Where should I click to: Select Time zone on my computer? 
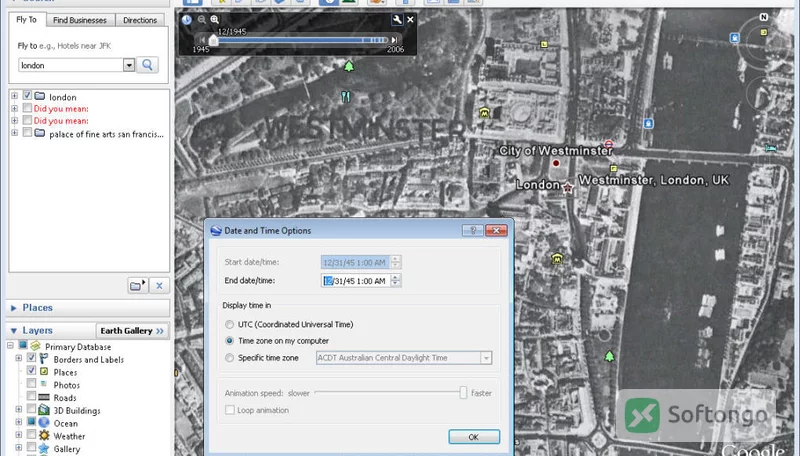pyautogui.click(x=230, y=341)
